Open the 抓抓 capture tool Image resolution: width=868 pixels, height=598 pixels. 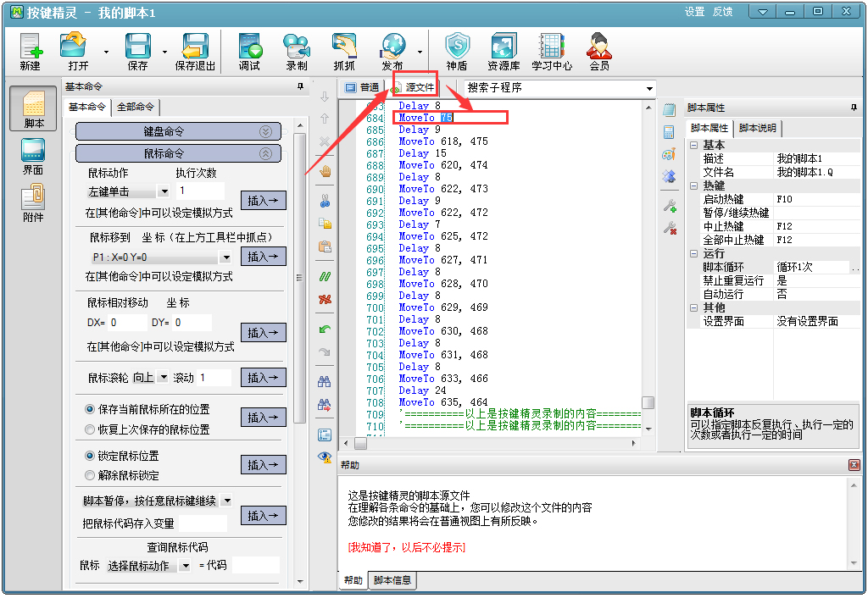click(344, 52)
